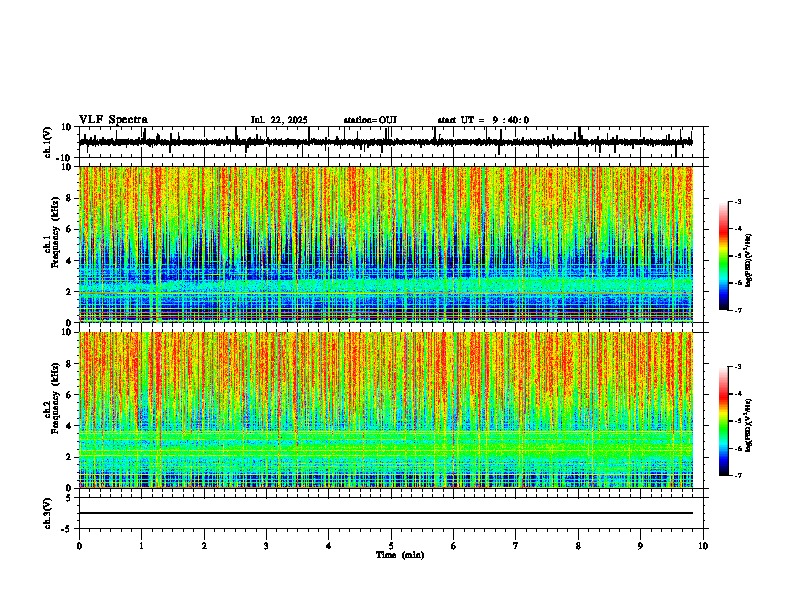
Task: Click the "3" tick on Time axis
Action: (x=266, y=546)
